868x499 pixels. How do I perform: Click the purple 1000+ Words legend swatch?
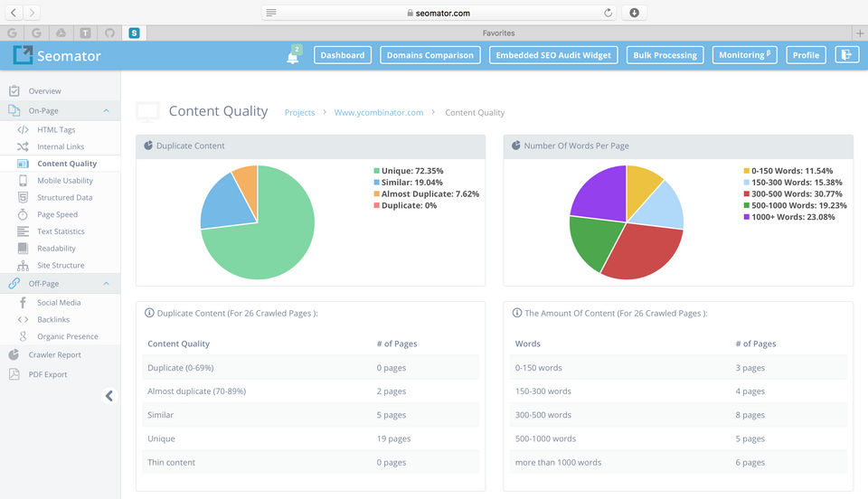click(x=746, y=217)
